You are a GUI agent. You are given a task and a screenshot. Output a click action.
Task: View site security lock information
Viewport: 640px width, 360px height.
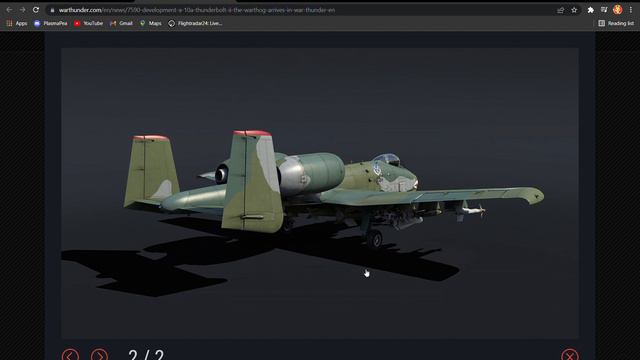tap(52, 10)
